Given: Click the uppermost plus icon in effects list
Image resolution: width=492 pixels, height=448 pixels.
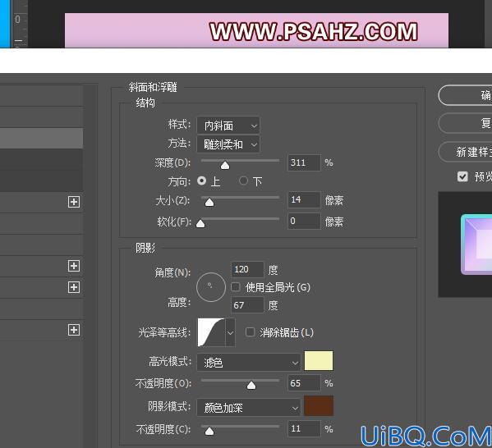Looking at the screenshot, I should 74,202.
